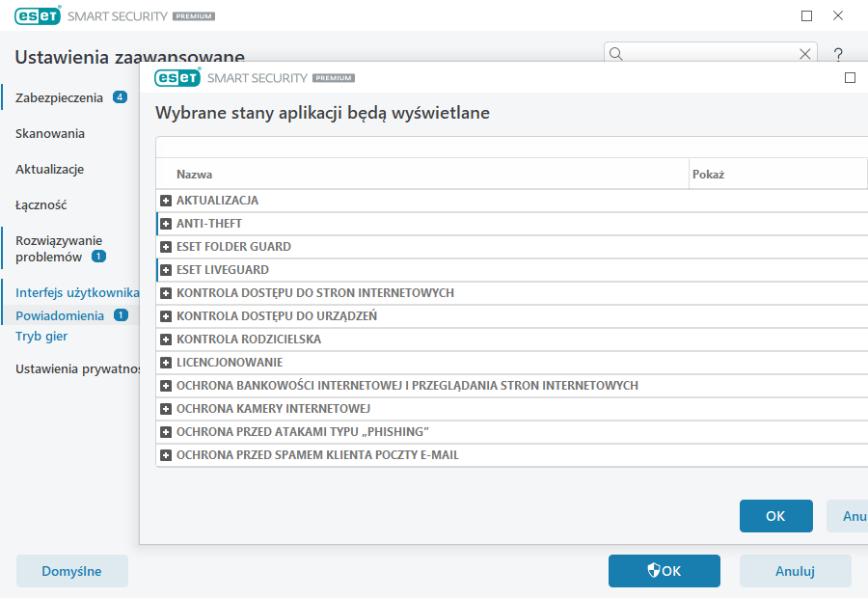Click the search magnifier icon
Screen dimensions: 868x598
tap(617, 54)
